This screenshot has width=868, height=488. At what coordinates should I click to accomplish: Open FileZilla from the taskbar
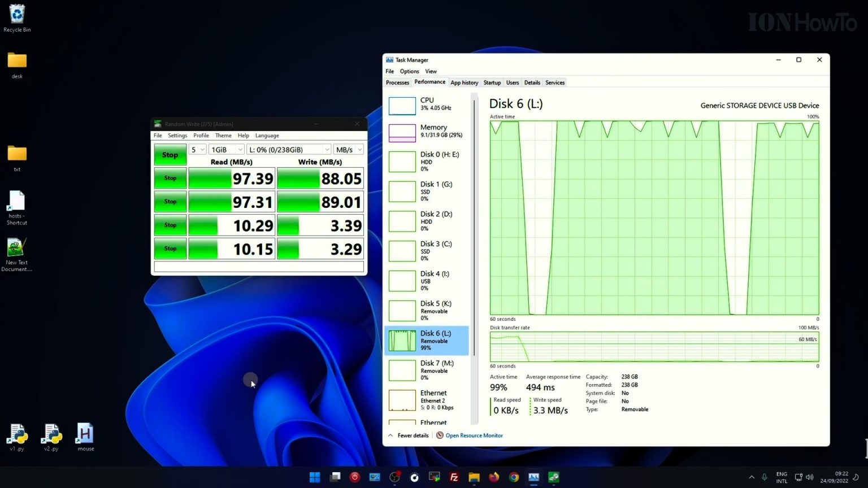pos(454,477)
